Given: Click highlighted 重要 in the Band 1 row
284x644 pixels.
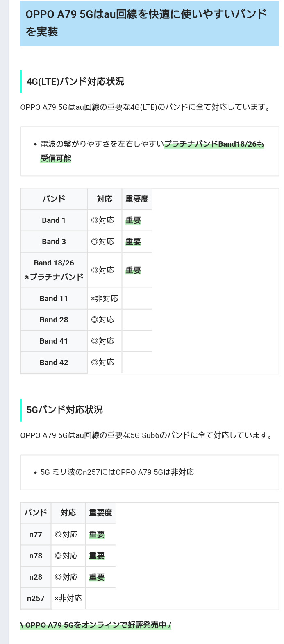Looking at the screenshot, I should 133,220.
